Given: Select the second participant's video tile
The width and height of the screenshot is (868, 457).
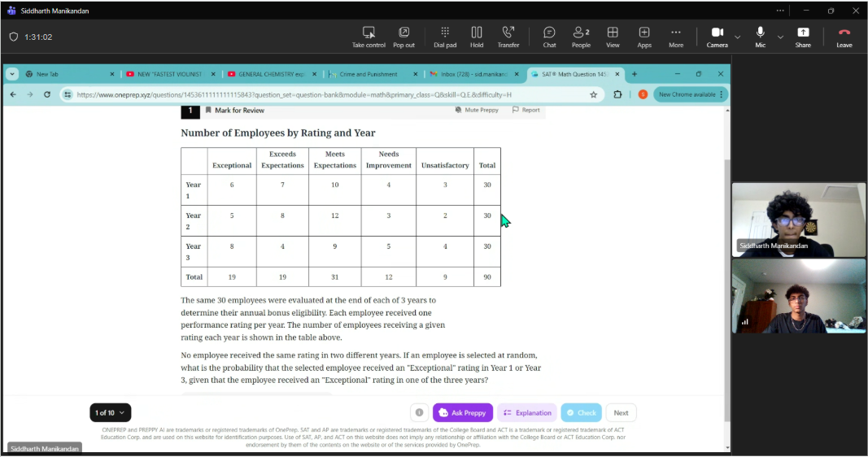Looking at the screenshot, I should coord(799,296).
